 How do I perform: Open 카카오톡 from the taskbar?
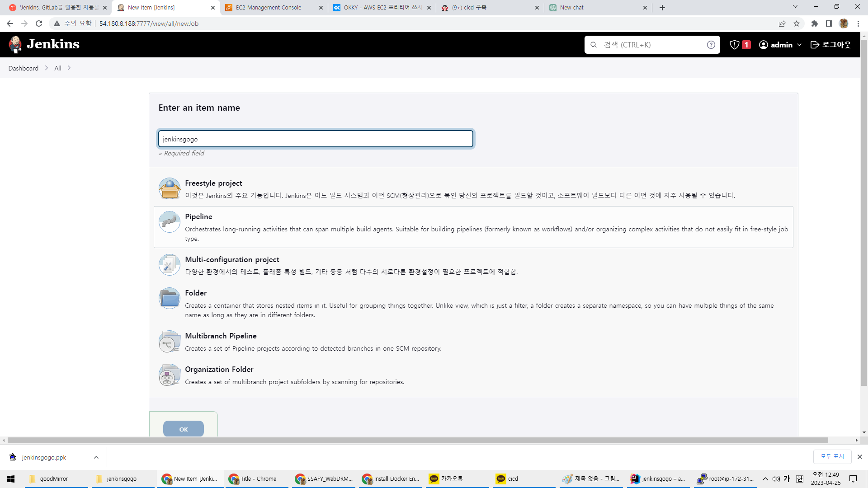click(452, 479)
